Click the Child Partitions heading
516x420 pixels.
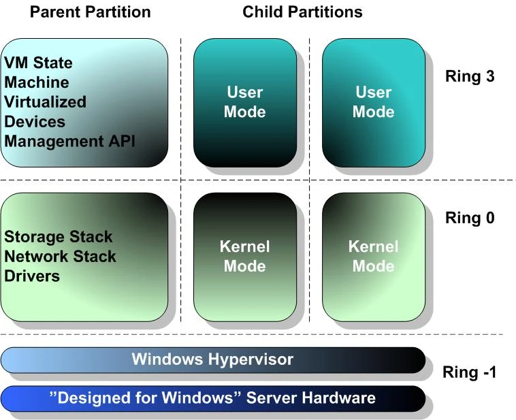click(x=302, y=12)
